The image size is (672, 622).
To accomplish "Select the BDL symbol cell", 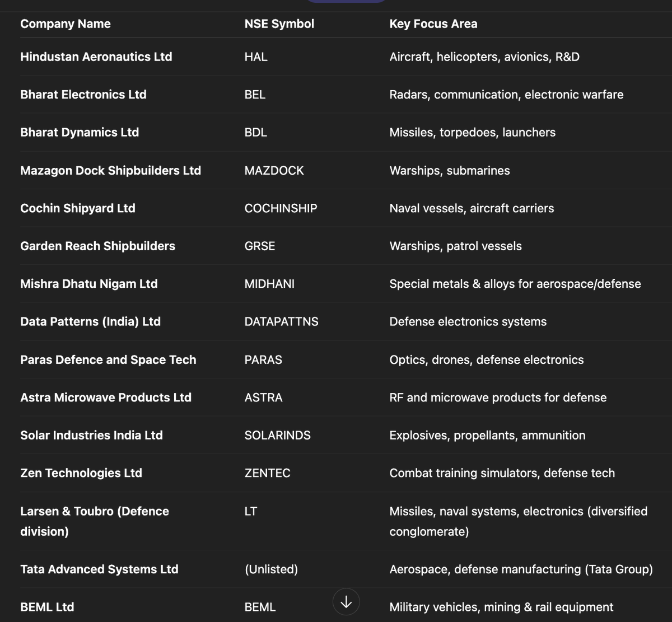I will [256, 133].
